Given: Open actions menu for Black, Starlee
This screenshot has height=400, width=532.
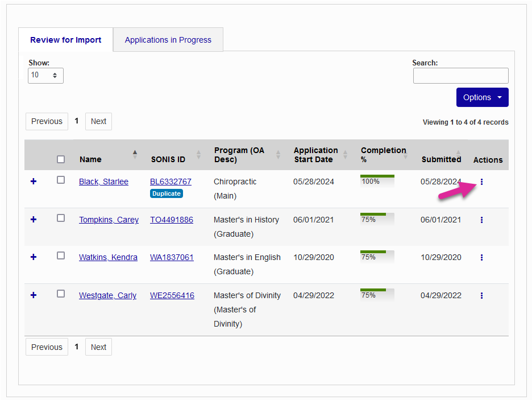Looking at the screenshot, I should 481,182.
